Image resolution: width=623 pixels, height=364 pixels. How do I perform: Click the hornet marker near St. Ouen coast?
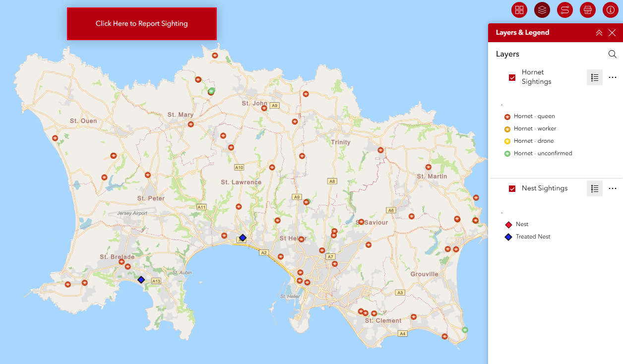[55, 138]
